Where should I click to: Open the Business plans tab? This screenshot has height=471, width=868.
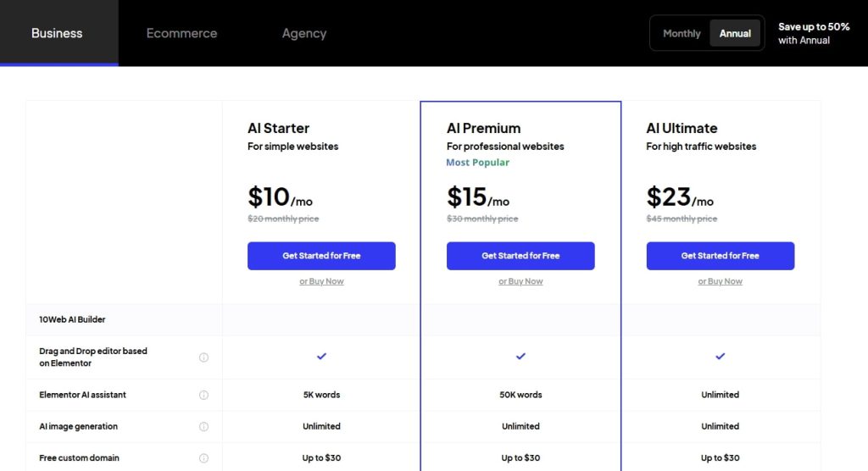pyautogui.click(x=57, y=34)
